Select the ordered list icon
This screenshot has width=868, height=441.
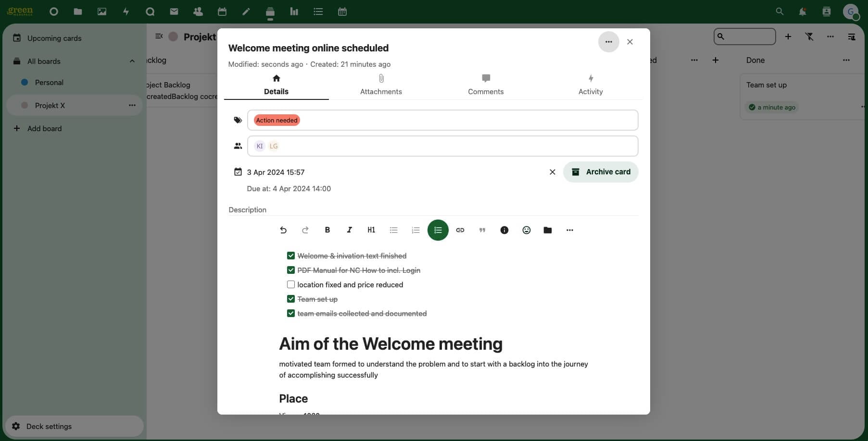tap(415, 230)
